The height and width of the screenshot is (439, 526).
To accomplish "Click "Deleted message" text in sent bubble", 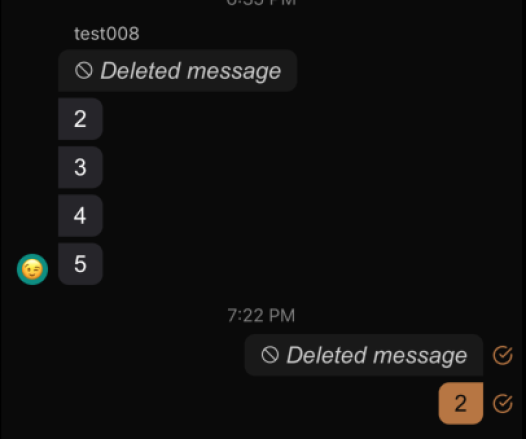I will tap(377, 355).
